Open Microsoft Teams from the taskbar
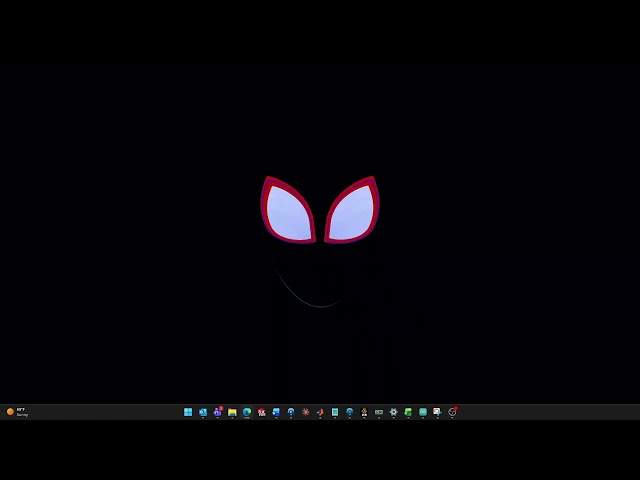This screenshot has height=480, width=640. coord(218,412)
